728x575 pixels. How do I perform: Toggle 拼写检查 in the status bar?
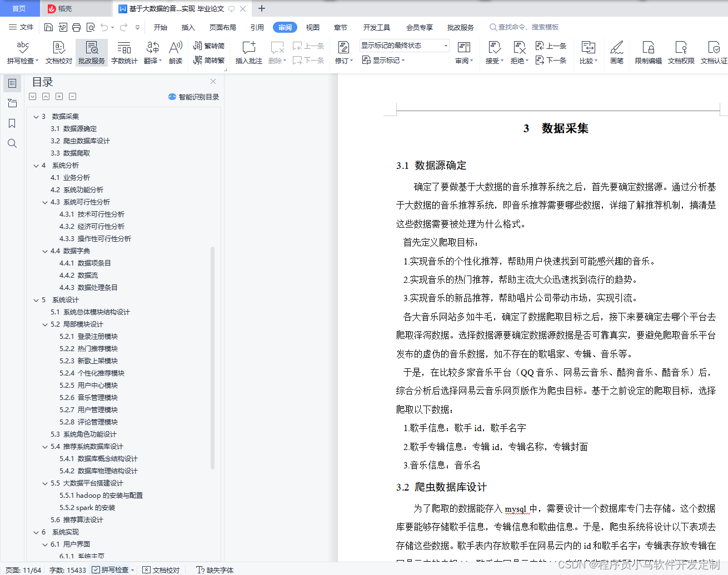(113, 569)
